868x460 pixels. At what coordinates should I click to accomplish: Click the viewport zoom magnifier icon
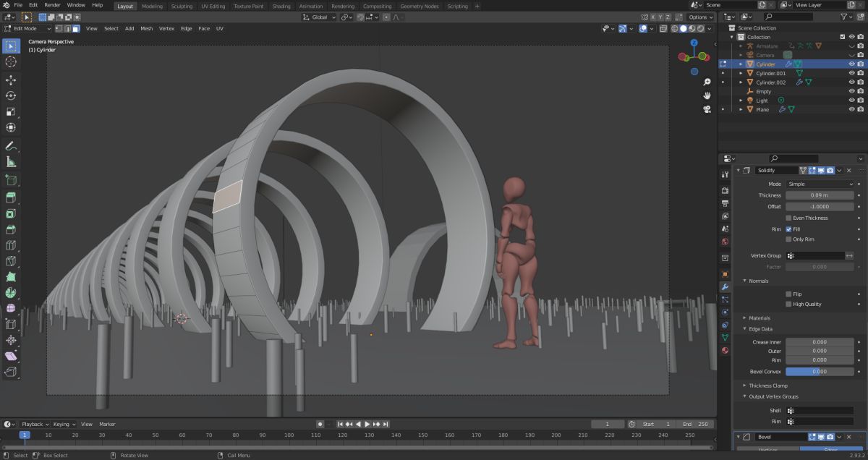coord(707,82)
